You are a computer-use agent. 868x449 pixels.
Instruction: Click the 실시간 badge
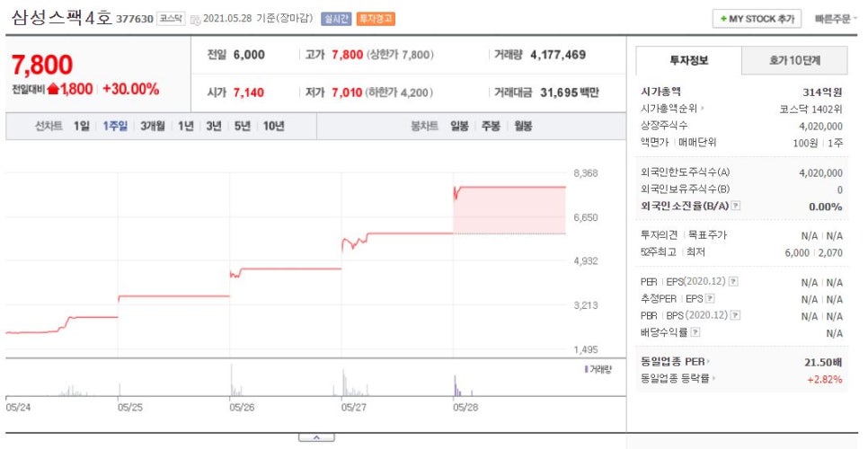pos(336,19)
